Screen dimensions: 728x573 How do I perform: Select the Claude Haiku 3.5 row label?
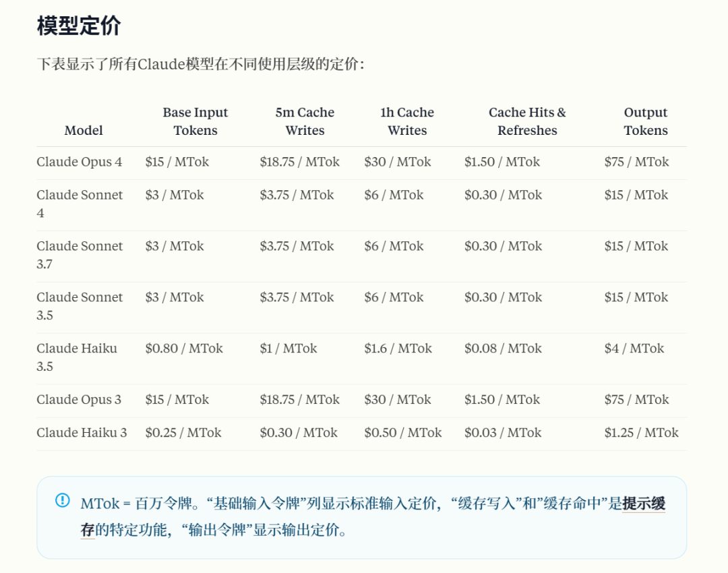click(x=77, y=357)
